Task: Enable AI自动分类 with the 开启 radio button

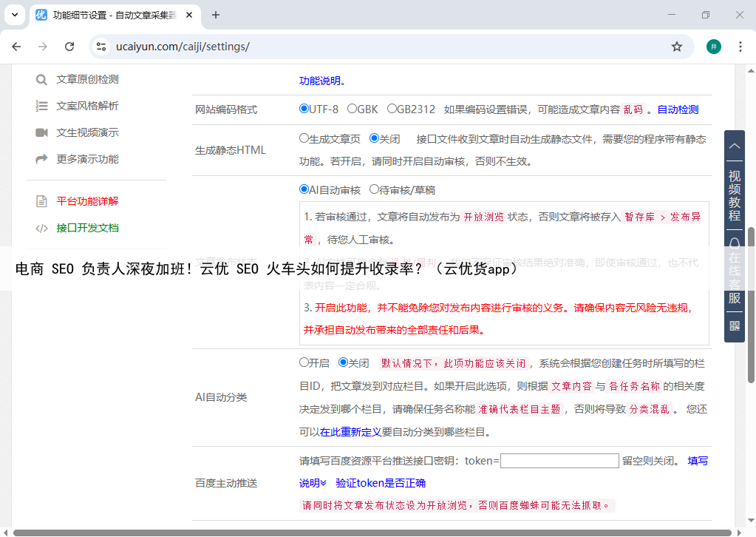Action: [x=304, y=362]
